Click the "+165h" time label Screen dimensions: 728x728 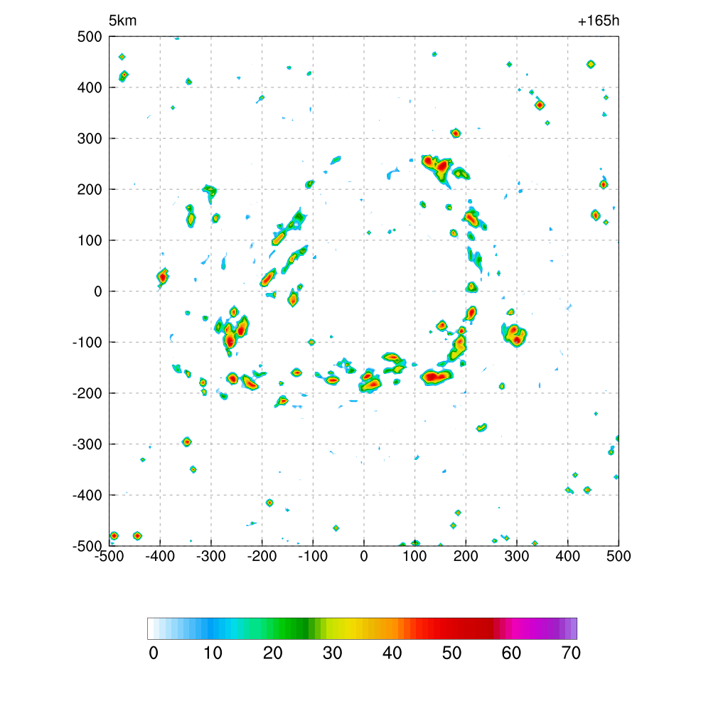(x=599, y=21)
